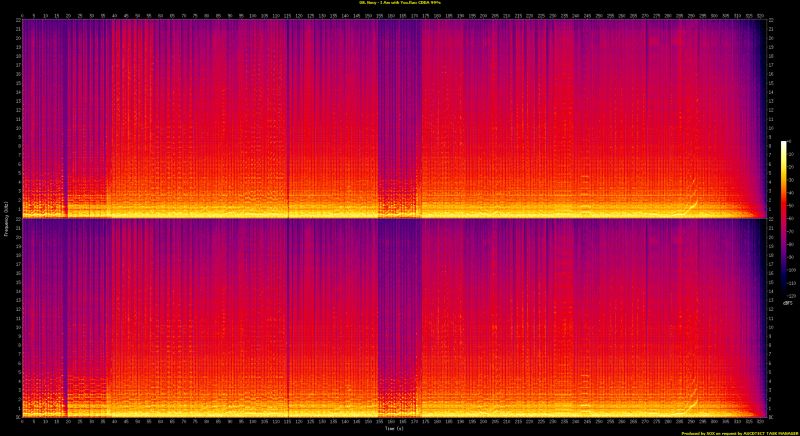The image size is (800, 436).
Task: Click the quiet section near 160s, upper channel
Action: (398, 120)
